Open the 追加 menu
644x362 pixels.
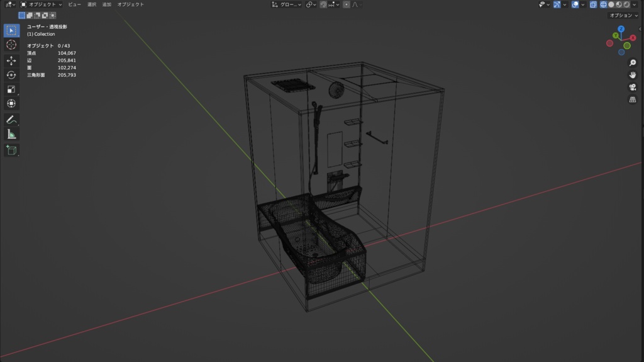[x=107, y=4]
